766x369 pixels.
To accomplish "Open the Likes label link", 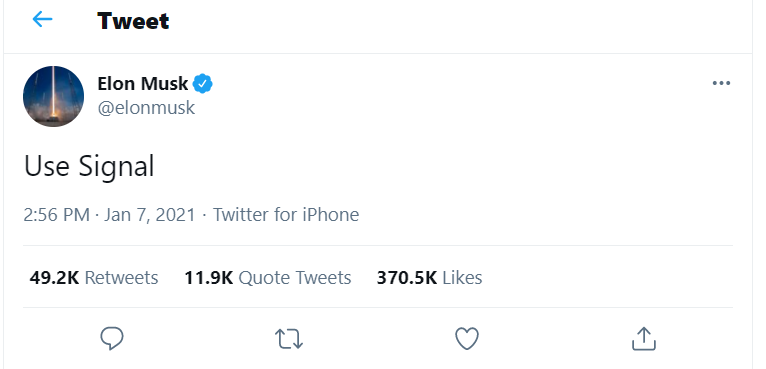I will tap(462, 278).
